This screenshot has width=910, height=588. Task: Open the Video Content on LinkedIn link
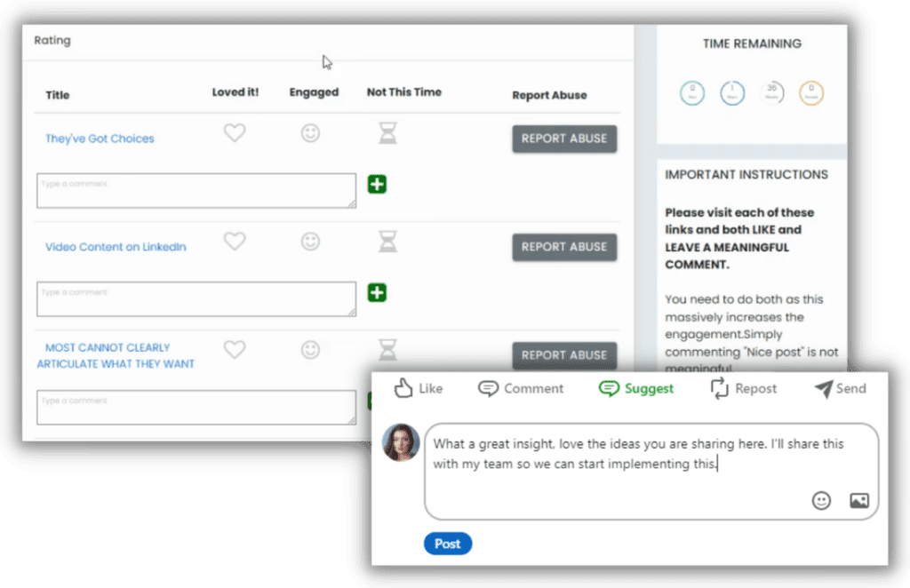[116, 247]
